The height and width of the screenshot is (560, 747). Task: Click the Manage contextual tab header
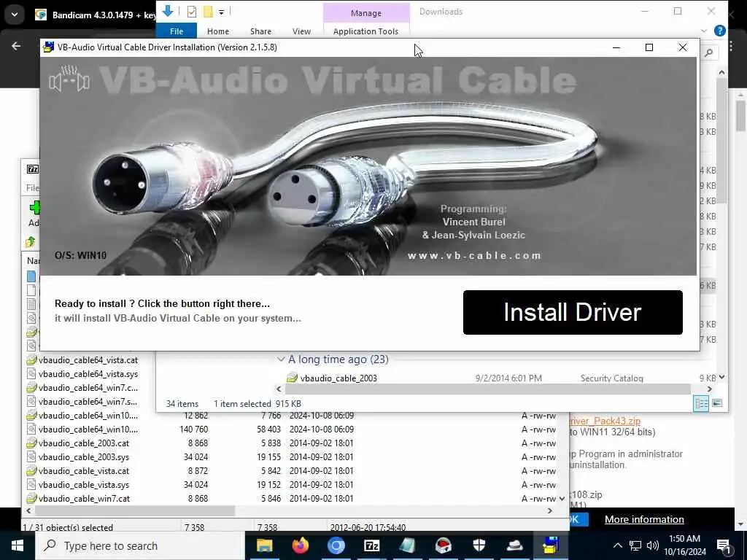pos(366,13)
